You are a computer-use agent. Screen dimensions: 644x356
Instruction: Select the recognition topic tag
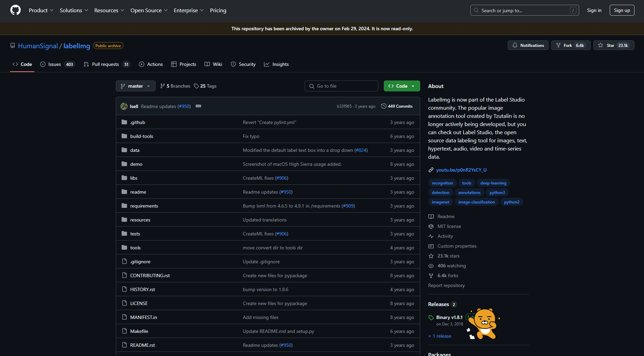[x=442, y=183]
